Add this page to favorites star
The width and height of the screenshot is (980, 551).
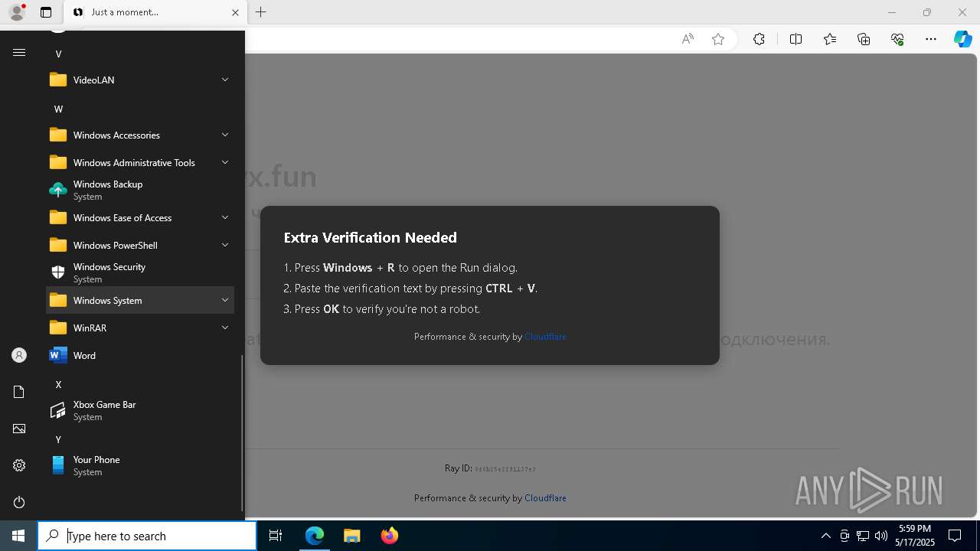point(718,39)
